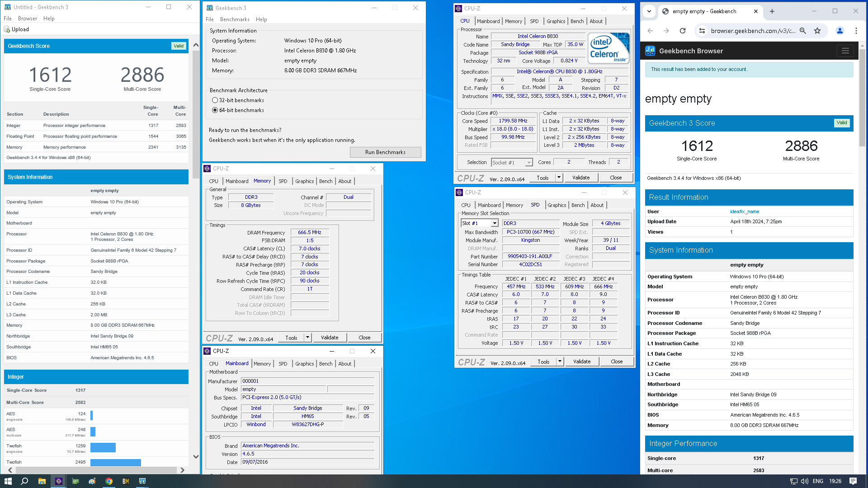Click the AES multi-core result bar
Screen dimensions: 868x488
[93, 432]
